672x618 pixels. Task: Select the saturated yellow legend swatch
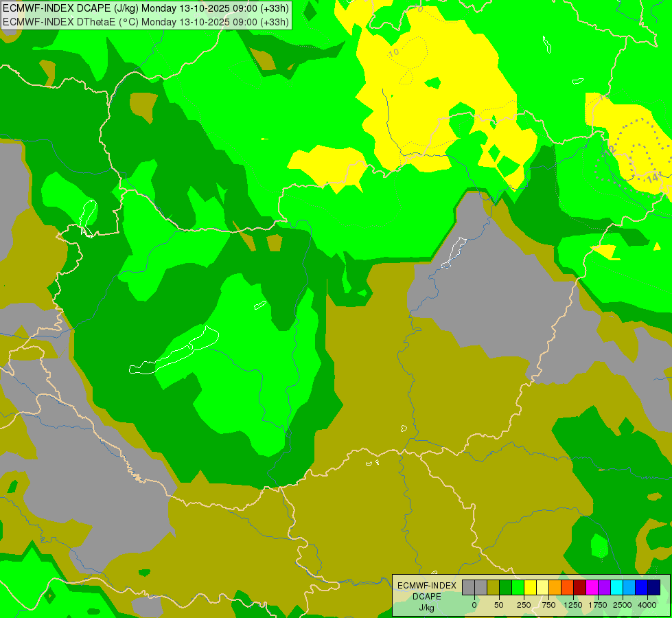(x=531, y=588)
